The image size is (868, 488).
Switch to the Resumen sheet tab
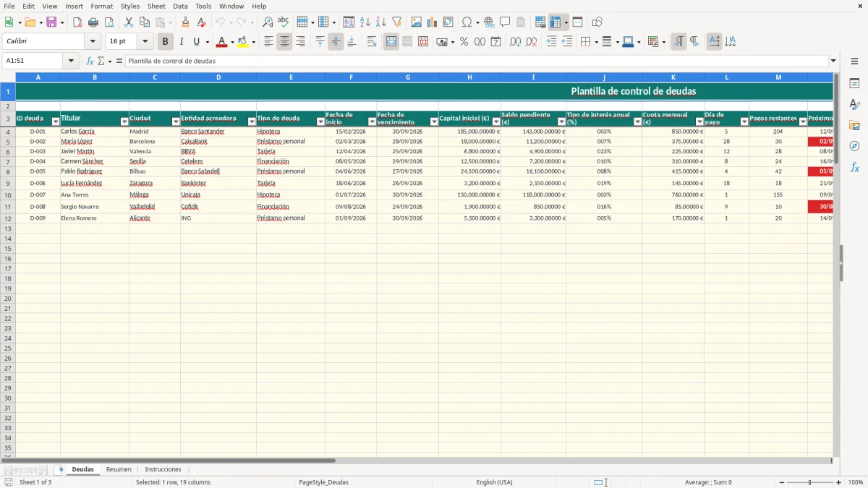coord(119,469)
